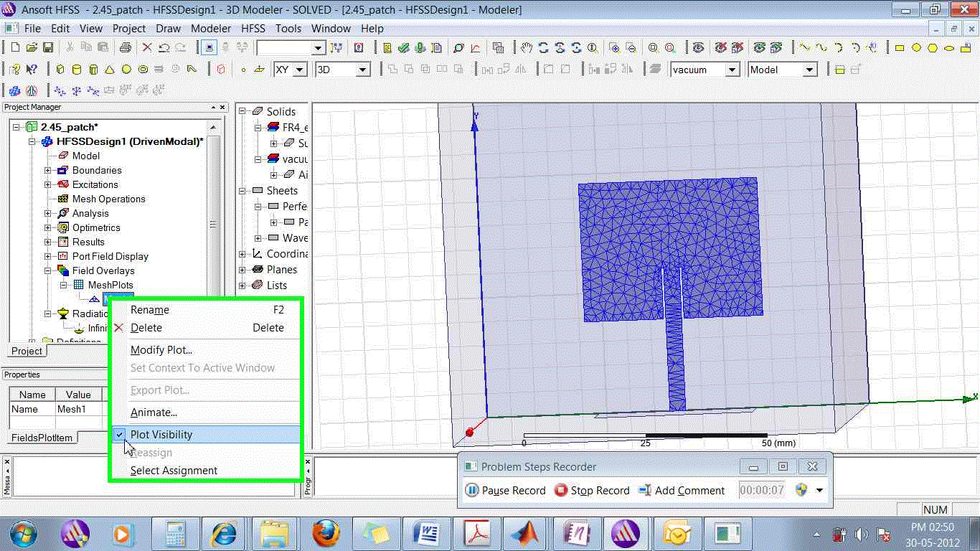Open the HFSS menu
The width and height of the screenshot is (980, 551).
click(253, 29)
